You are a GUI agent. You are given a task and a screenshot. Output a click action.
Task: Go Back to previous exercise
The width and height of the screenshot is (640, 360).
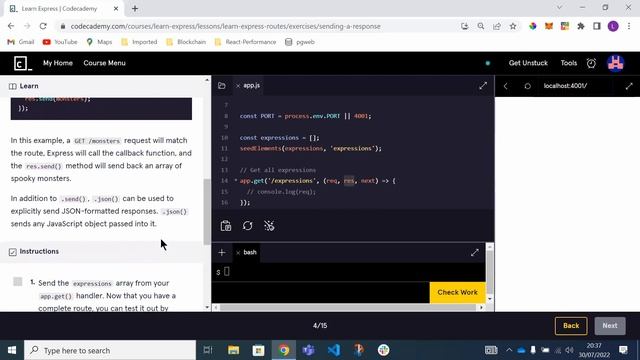[571, 326]
